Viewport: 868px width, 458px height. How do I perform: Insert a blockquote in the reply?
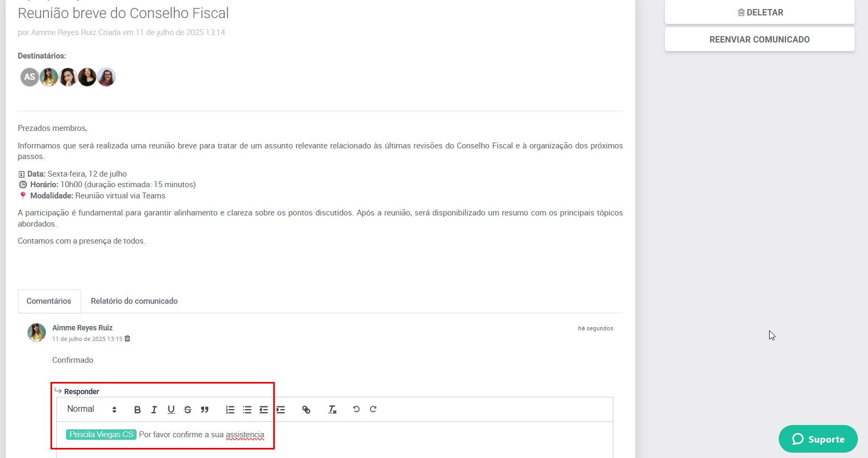(205, 410)
